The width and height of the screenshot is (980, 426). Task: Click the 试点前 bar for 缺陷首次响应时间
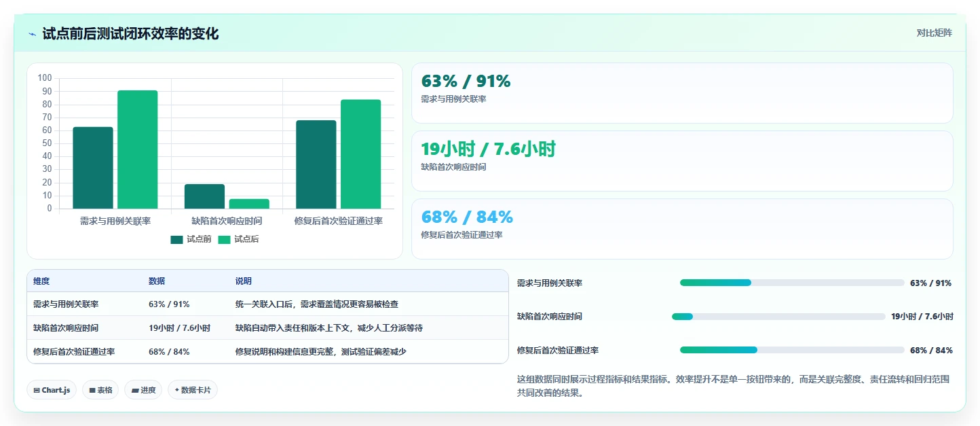204,196
